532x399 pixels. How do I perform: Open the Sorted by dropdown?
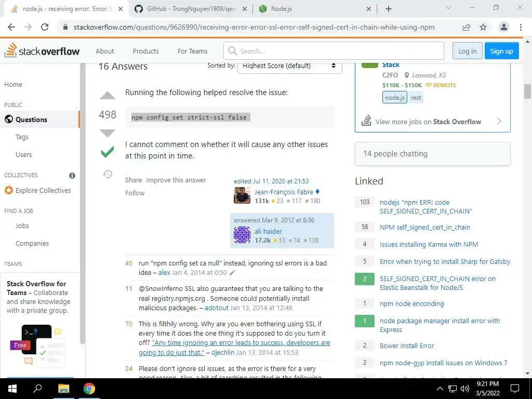tap(290, 66)
